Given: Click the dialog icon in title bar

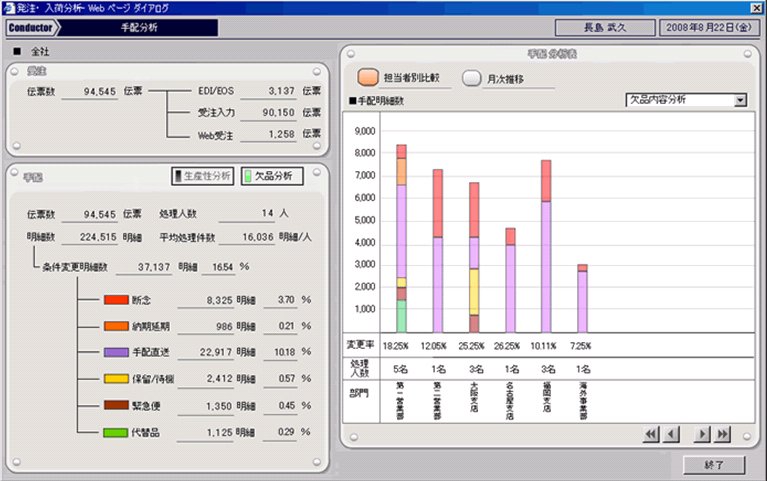Looking at the screenshot, I should [x=8, y=7].
